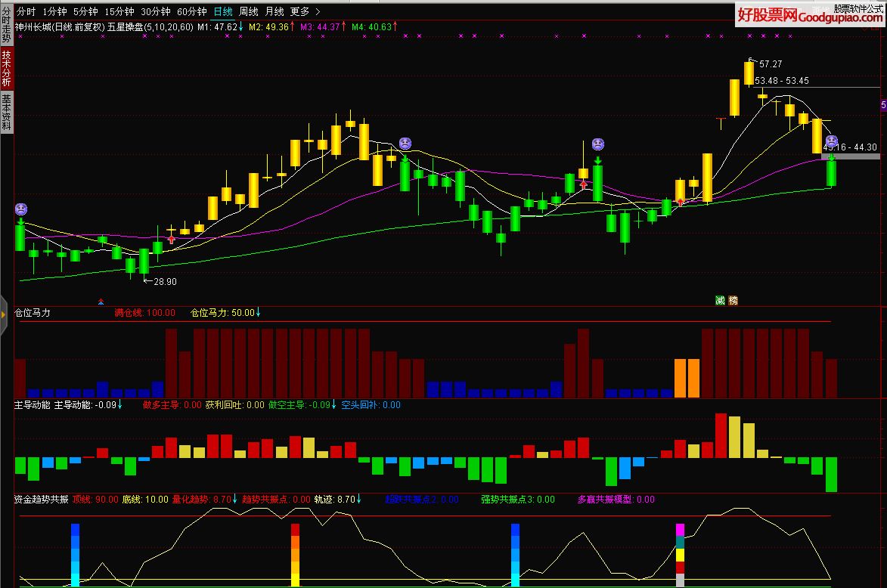Click the chevron arrow after 更多
The image size is (887, 588).
tap(318, 11)
